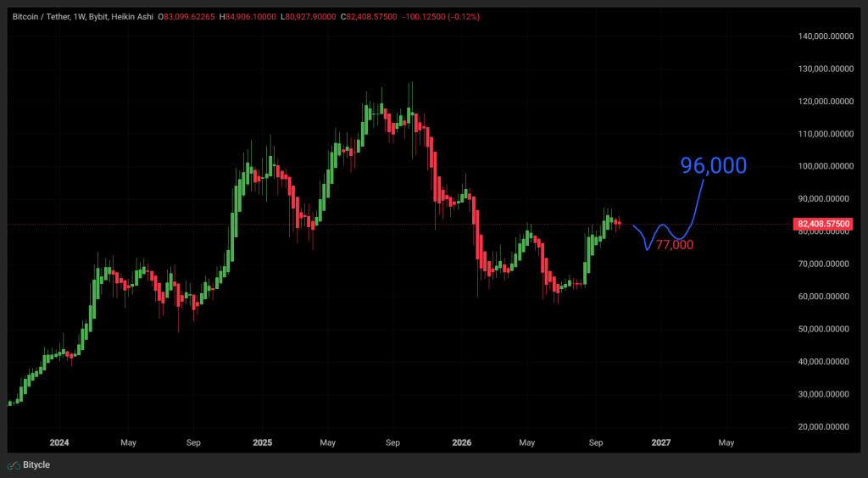Click the Sep label following 2025
The image size is (868, 478).
click(392, 443)
